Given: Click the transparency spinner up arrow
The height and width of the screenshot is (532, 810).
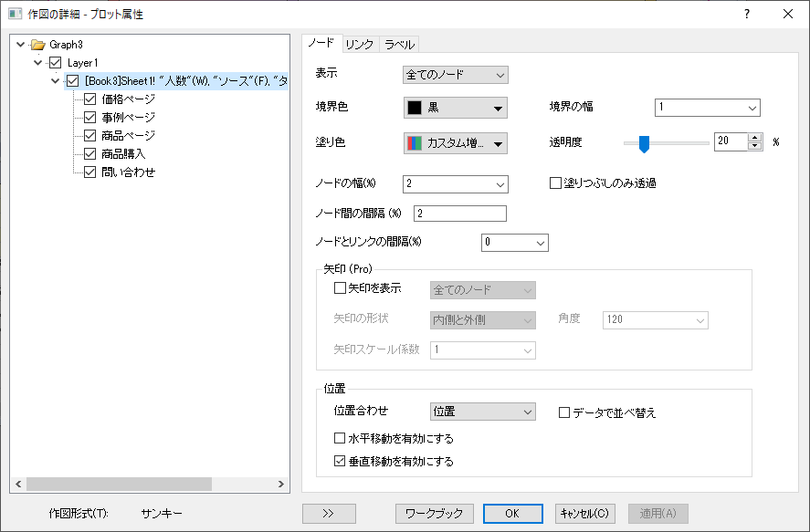Looking at the screenshot, I should click(x=755, y=138).
